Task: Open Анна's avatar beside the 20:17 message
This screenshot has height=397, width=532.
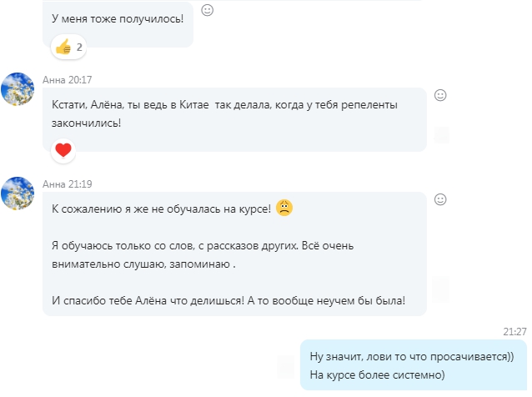Action: (18, 89)
